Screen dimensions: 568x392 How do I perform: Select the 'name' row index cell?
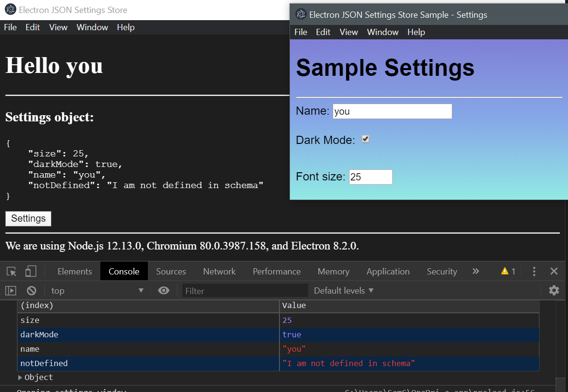pos(148,349)
